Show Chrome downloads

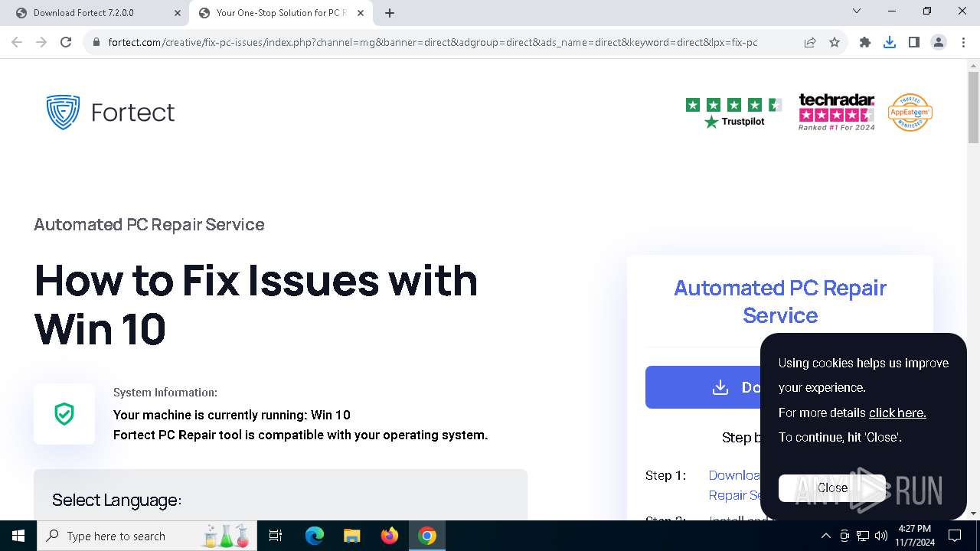pos(890,42)
